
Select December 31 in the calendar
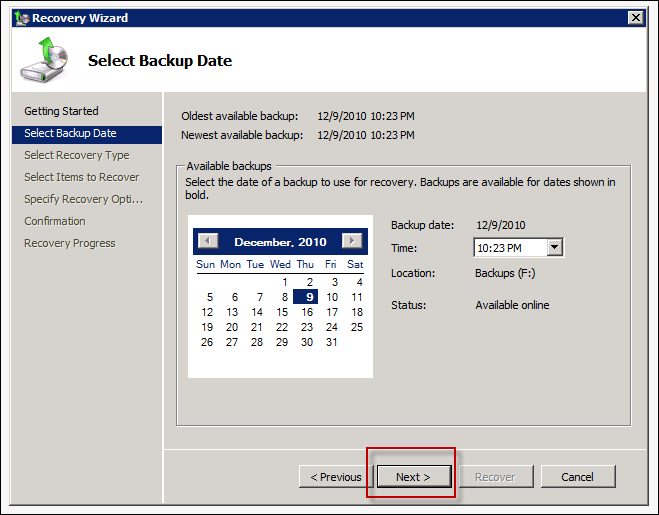coord(332,342)
